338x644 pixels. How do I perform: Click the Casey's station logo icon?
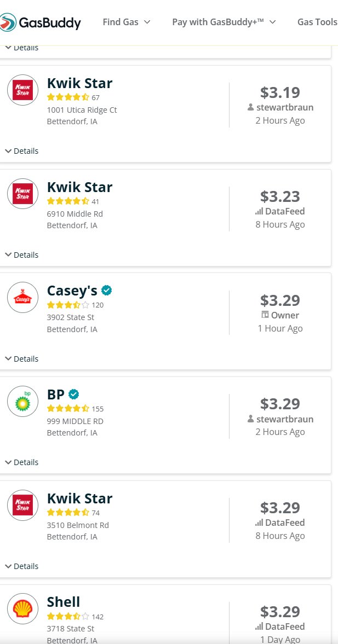pyautogui.click(x=22, y=297)
